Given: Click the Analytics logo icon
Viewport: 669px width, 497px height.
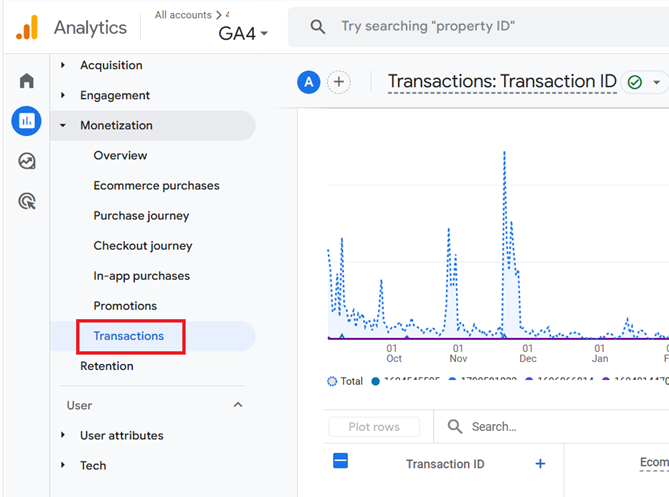Looking at the screenshot, I should (x=27, y=27).
